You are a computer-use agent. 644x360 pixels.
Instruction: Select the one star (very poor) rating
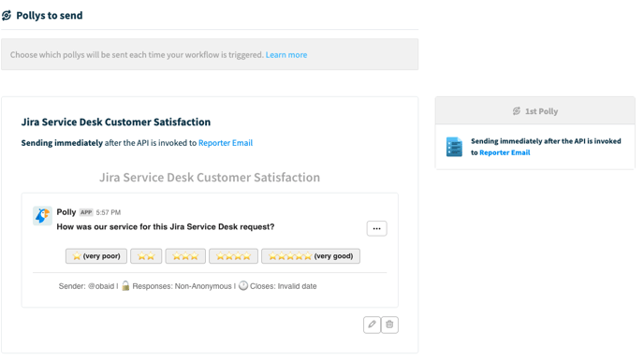pyautogui.click(x=96, y=256)
